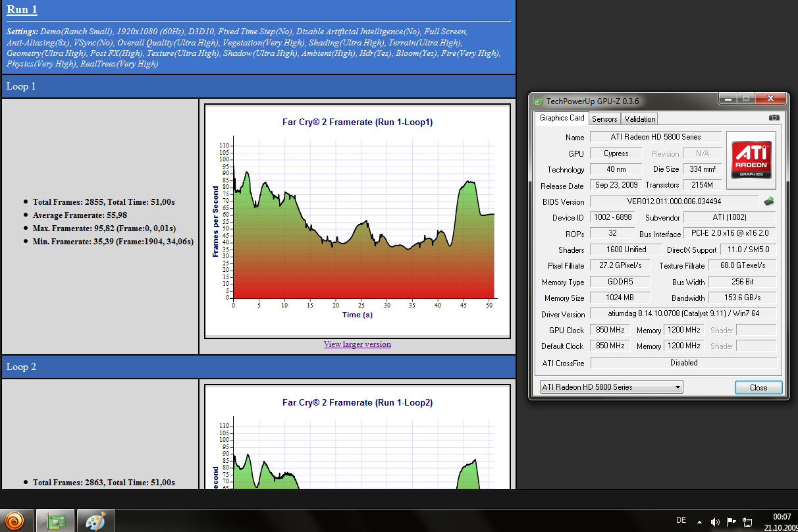Open the taskbar clock showing 00:07

tap(780, 521)
